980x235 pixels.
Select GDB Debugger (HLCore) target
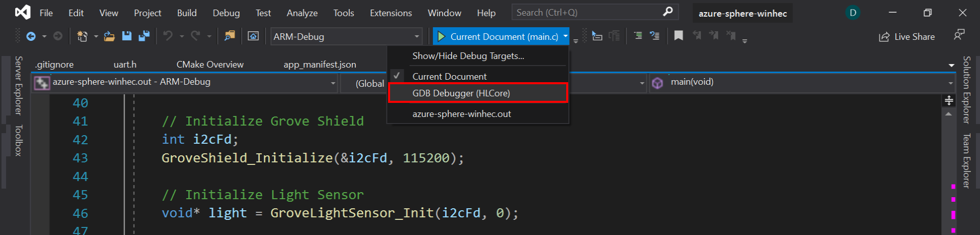[x=478, y=93]
